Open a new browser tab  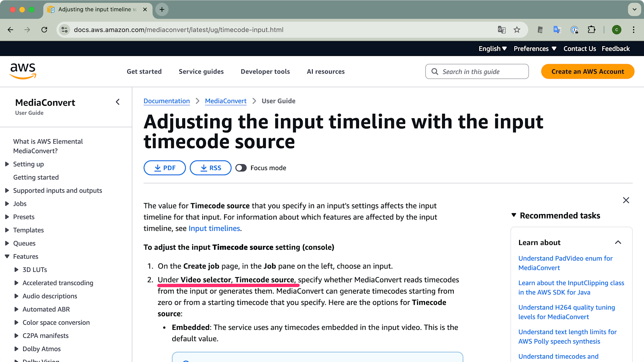[162, 9]
